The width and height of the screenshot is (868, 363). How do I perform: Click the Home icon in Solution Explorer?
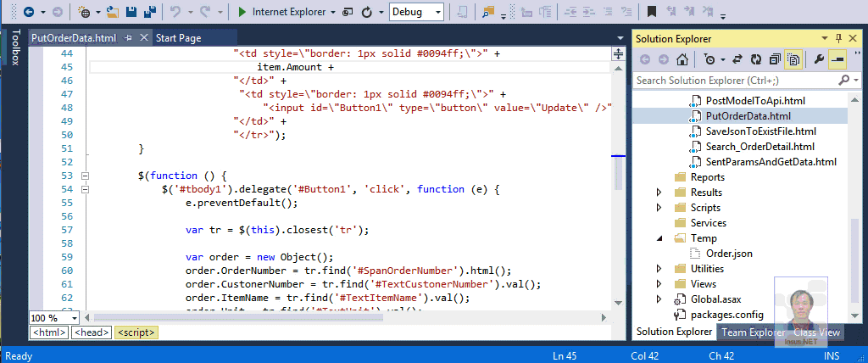pos(682,59)
